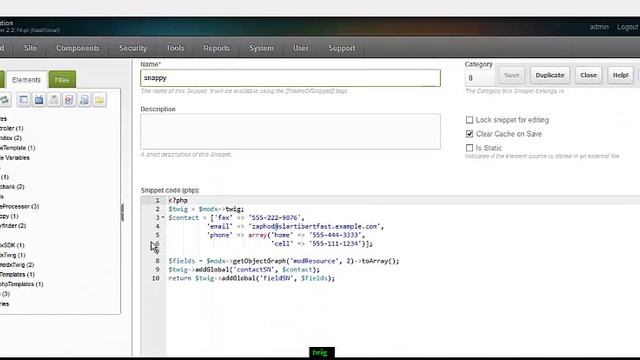The width and height of the screenshot is (640, 360).
Task: Select the tree category ending 'chank (2)'
Action: pyautogui.click(x=12, y=187)
